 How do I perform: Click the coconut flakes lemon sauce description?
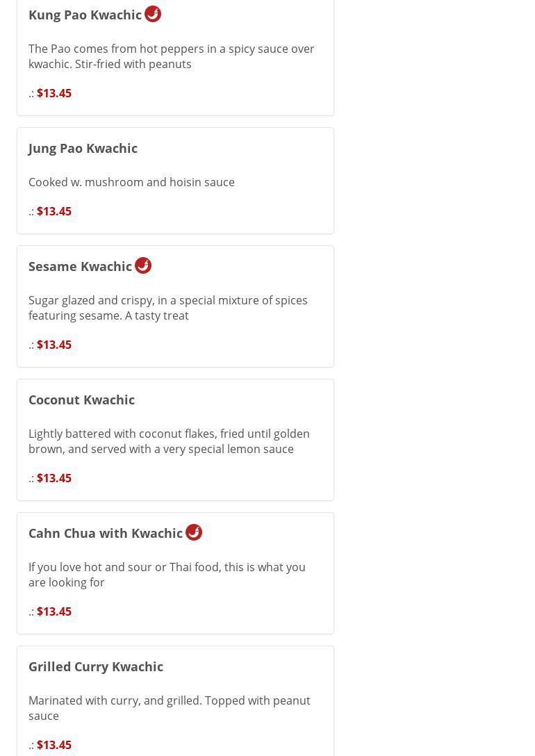(169, 441)
